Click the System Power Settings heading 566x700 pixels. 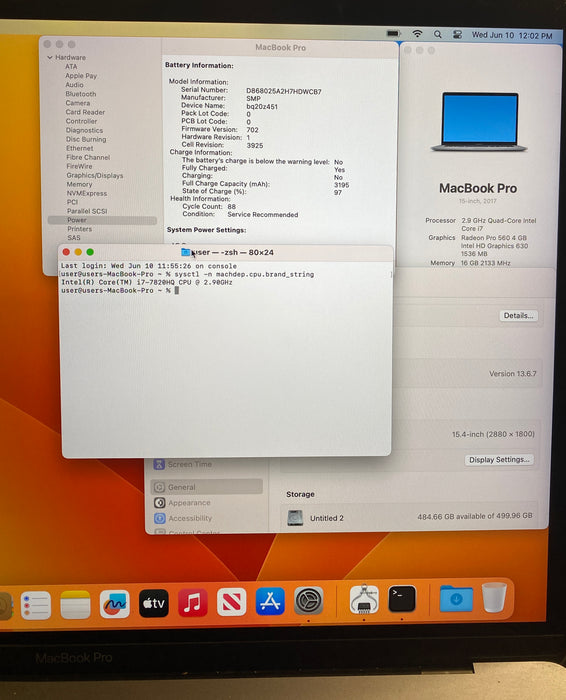(x=206, y=230)
